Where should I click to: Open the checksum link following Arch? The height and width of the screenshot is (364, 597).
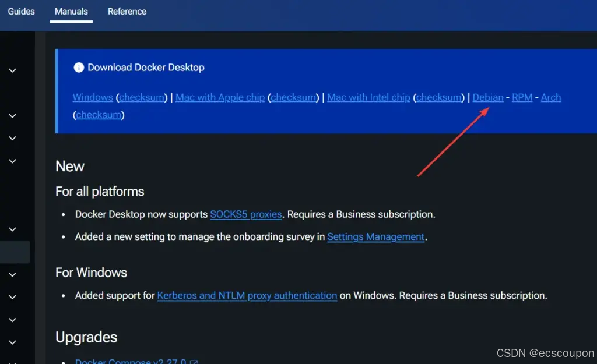(x=99, y=115)
